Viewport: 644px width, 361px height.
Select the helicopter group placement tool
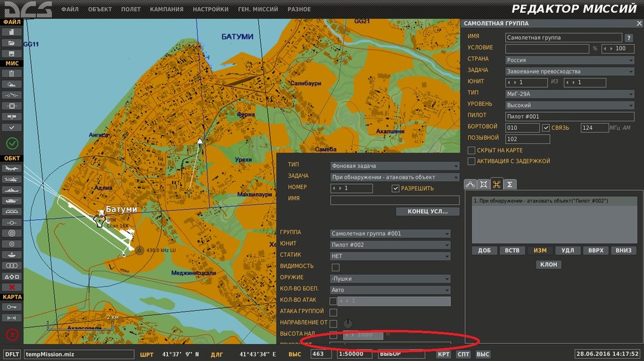click(x=12, y=180)
